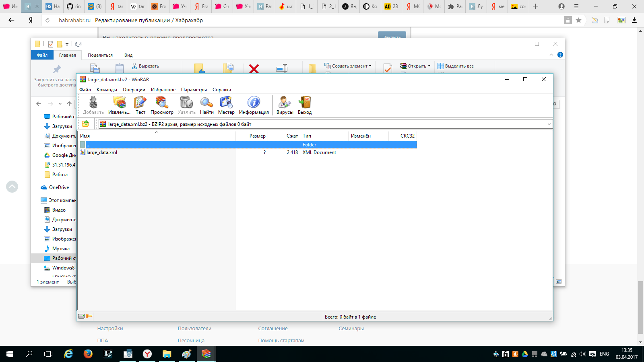Select the large_data.xml file row
The width and height of the screenshot is (644, 362).
(248, 152)
